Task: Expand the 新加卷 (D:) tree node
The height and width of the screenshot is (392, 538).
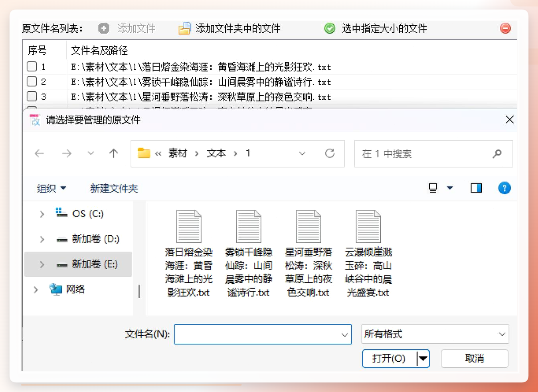Action: click(42, 239)
